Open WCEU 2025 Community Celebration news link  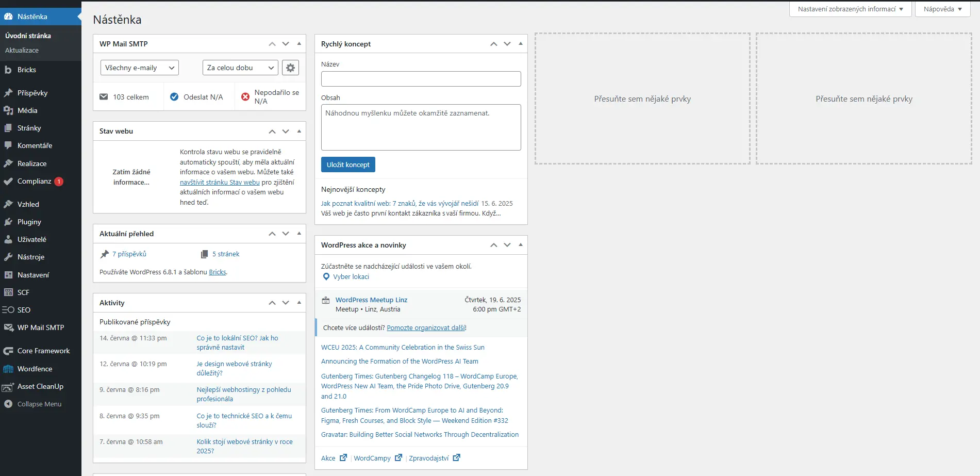tap(403, 347)
